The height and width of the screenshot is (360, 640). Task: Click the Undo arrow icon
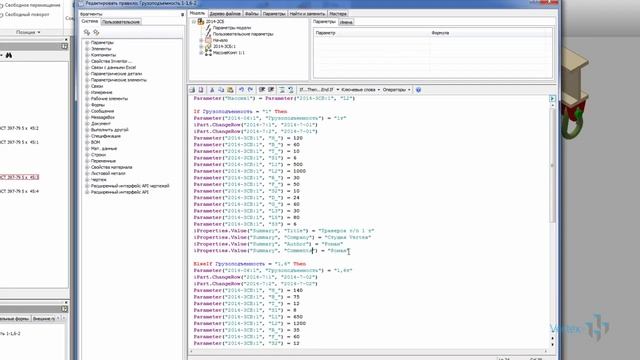(241, 90)
